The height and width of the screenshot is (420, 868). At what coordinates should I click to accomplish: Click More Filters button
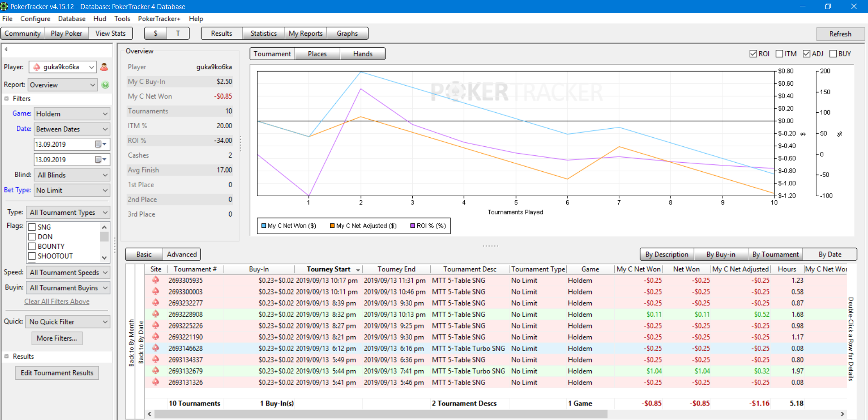pyautogui.click(x=57, y=338)
